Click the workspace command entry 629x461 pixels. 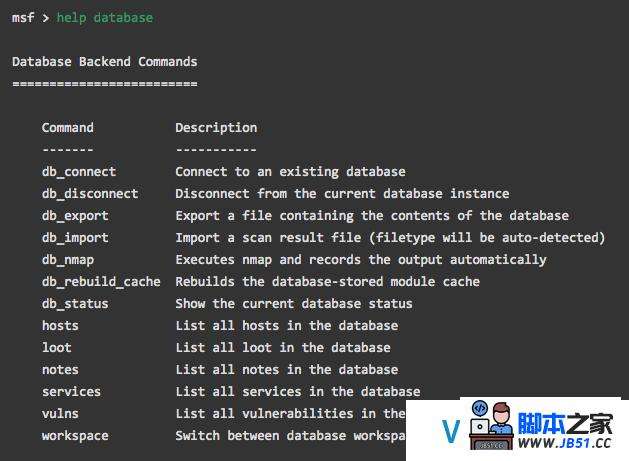(75, 436)
